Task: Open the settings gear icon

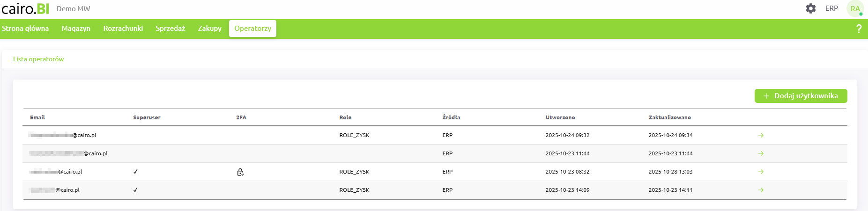Action: (x=811, y=8)
